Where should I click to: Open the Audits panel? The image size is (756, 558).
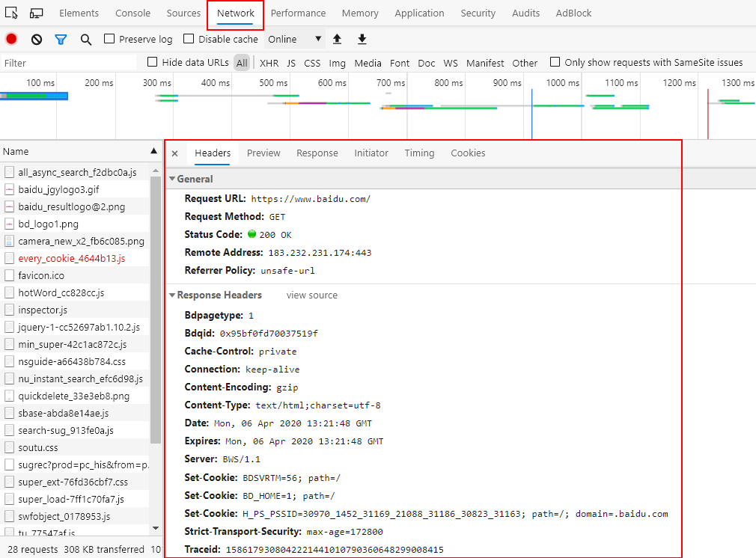[x=525, y=13]
